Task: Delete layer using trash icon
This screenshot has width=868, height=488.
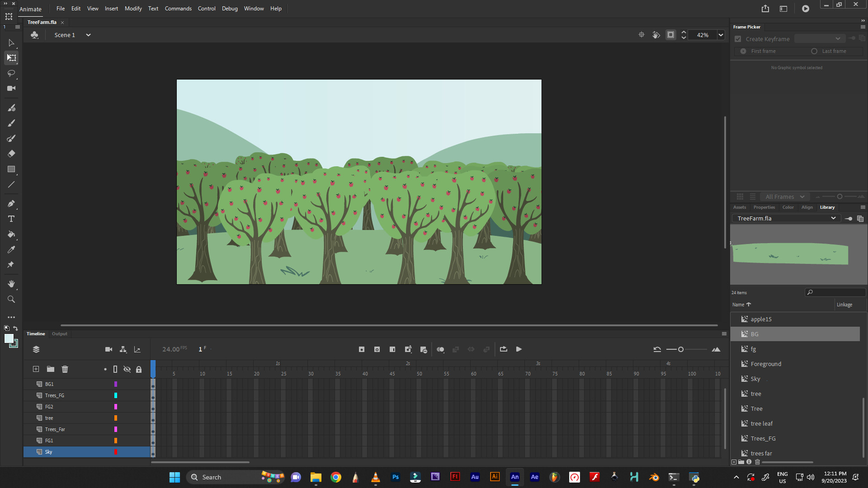Action: click(65, 369)
